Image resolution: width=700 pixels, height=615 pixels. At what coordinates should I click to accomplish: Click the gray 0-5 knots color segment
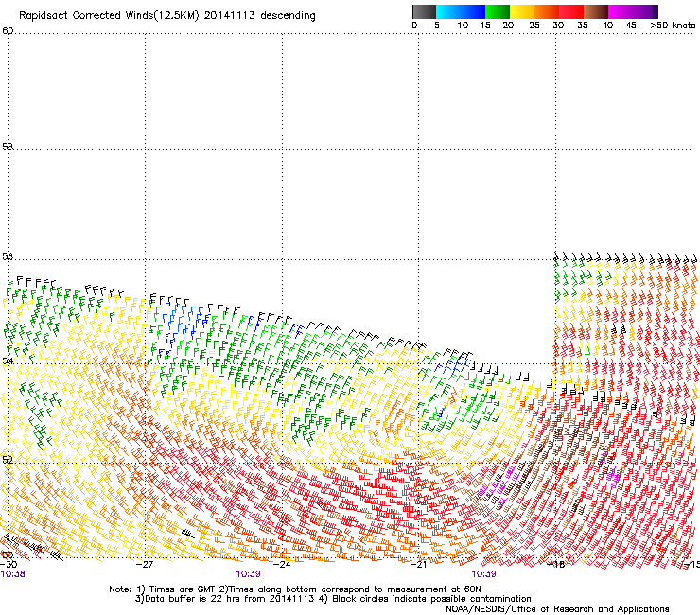(424, 11)
